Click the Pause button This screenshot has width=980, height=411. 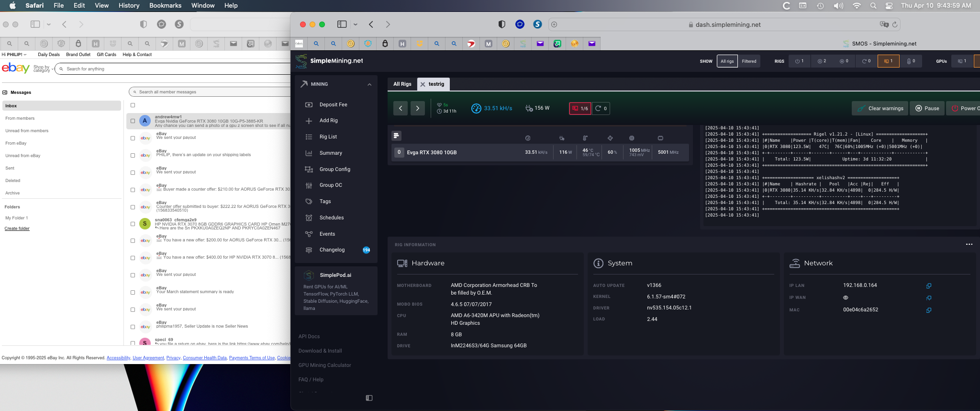coord(927,108)
